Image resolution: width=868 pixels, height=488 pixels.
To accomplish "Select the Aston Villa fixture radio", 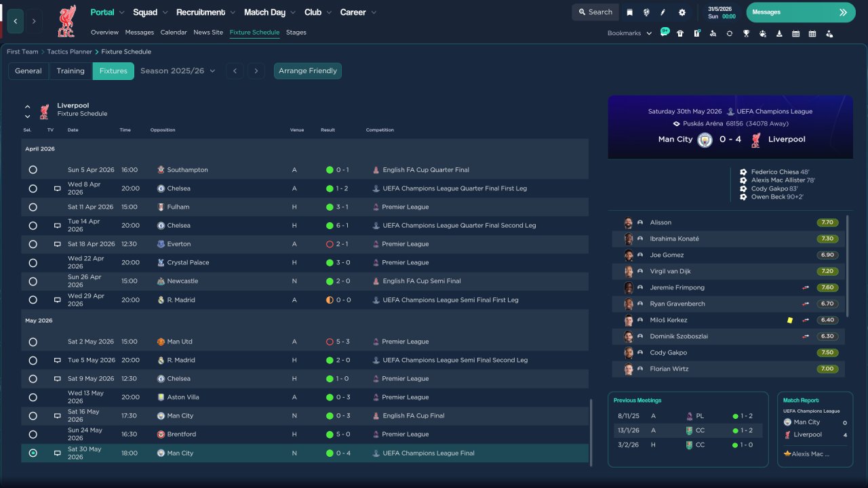I will [33, 397].
